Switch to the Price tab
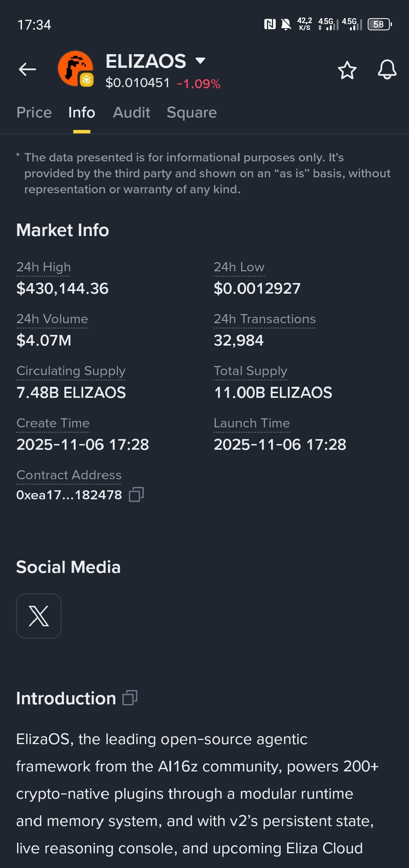409x868 pixels. (x=34, y=113)
